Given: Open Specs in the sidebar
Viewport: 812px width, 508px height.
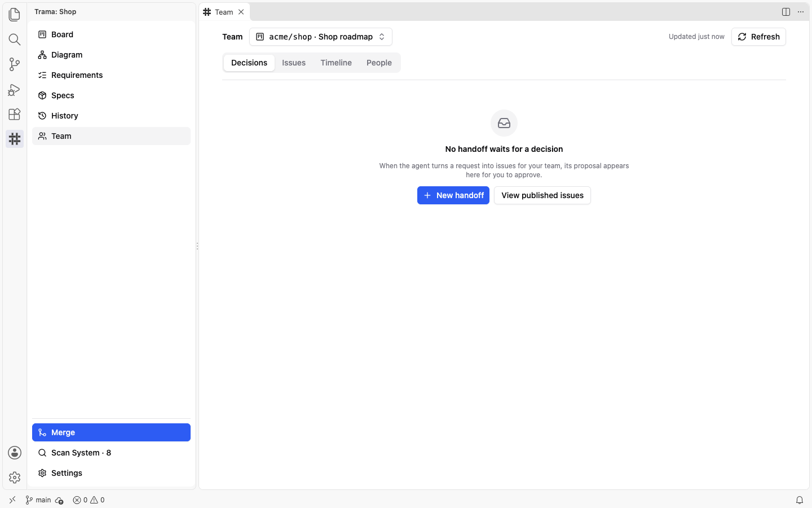Looking at the screenshot, I should point(111,95).
